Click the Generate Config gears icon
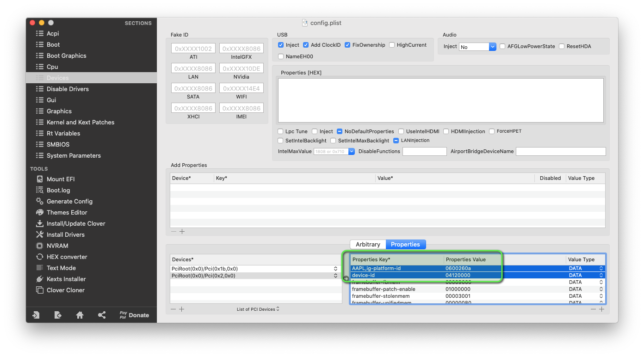644x357 pixels. point(39,201)
